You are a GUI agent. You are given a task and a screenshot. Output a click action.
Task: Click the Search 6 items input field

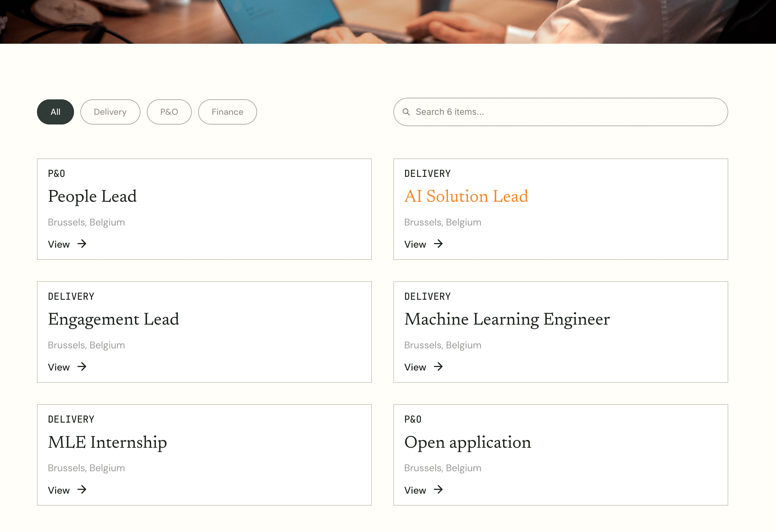tap(561, 112)
